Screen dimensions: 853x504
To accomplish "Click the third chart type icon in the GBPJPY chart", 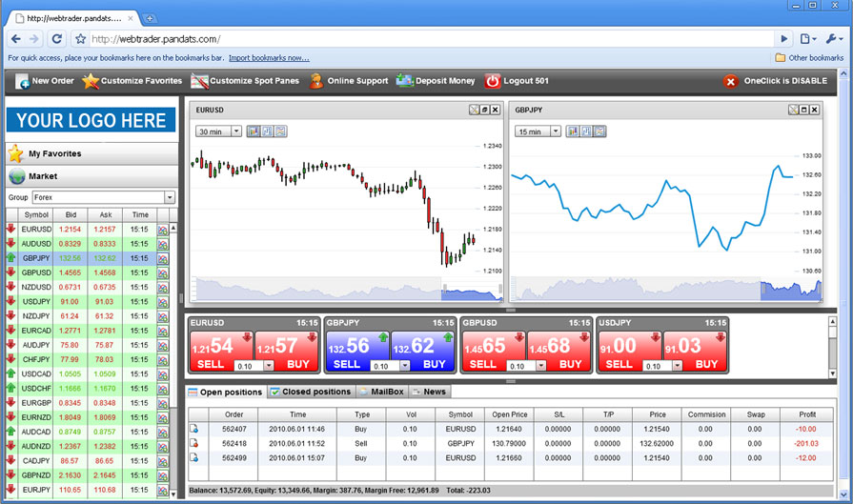I will [x=599, y=131].
